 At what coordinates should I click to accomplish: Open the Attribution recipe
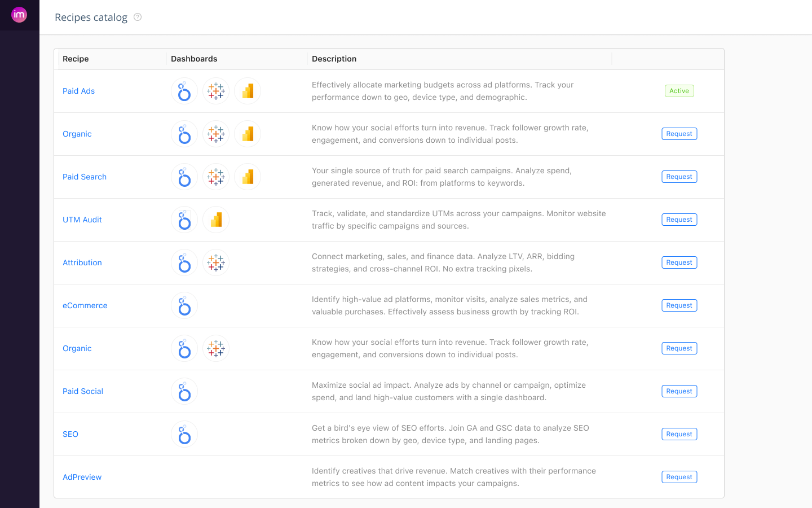[82, 262]
